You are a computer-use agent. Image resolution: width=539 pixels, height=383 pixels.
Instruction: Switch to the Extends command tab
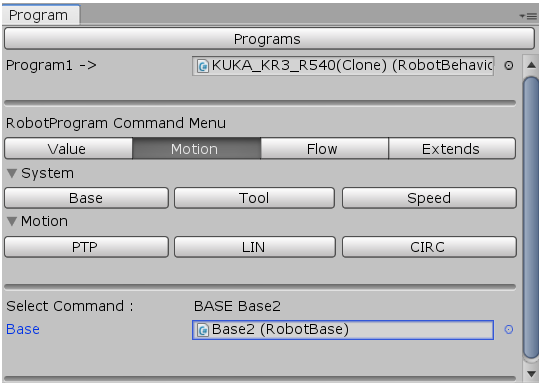tap(452, 149)
